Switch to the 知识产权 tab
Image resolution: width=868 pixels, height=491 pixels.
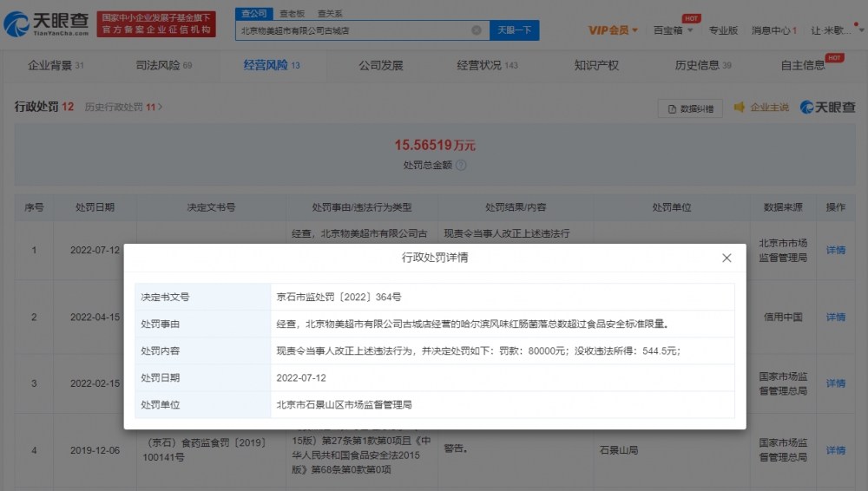click(596, 65)
